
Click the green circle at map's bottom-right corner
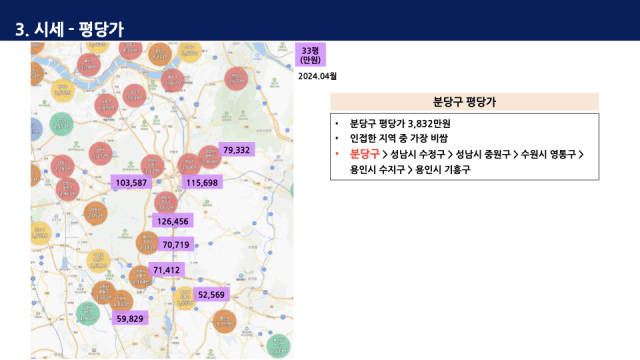coord(278,346)
